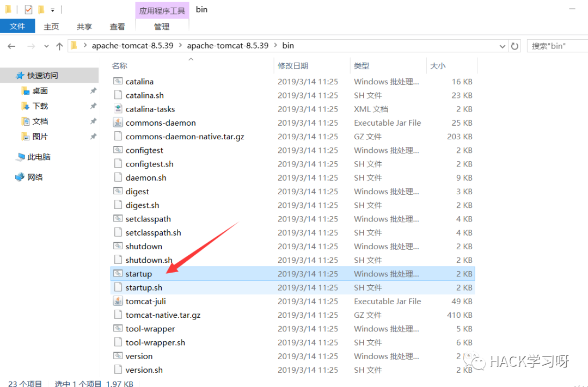The height and width of the screenshot is (387, 588).
Task: Click the digest batch file icon
Action: [x=118, y=191]
